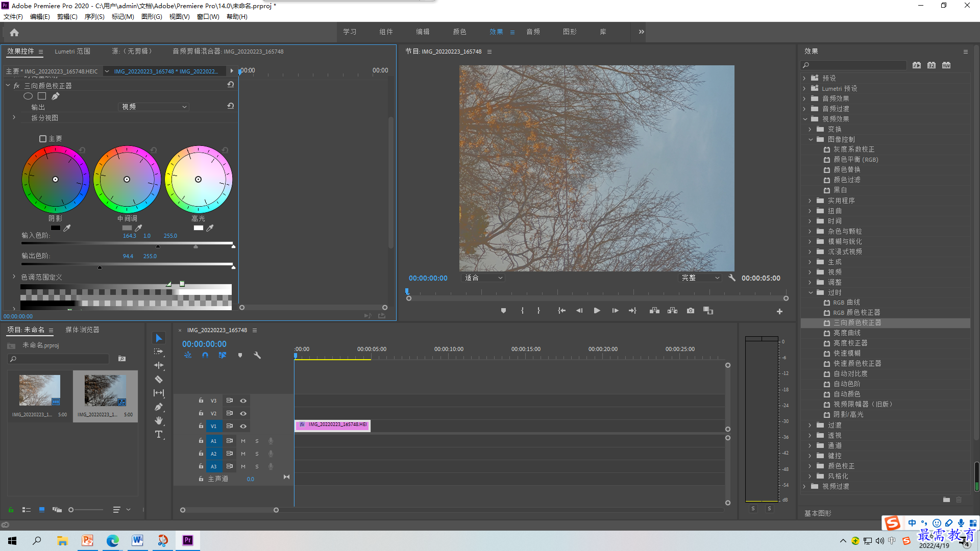The image size is (980, 551).
Task: Select the Slip tool
Action: click(x=159, y=393)
